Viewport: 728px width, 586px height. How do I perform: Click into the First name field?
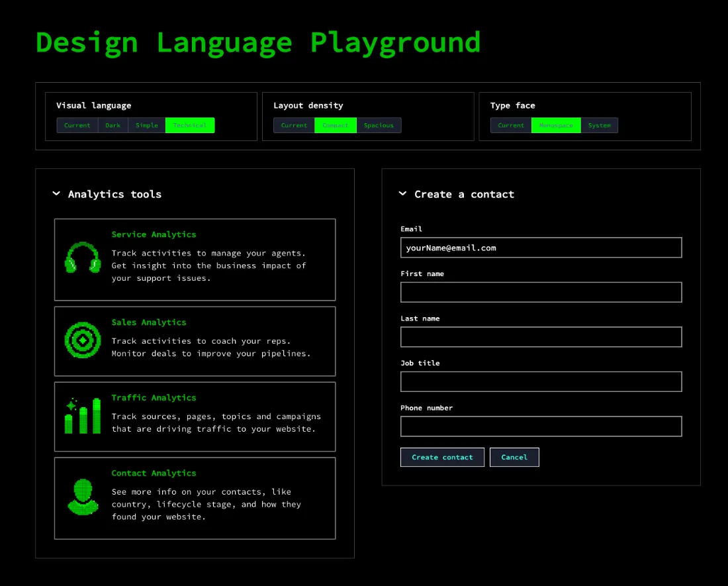[541, 292]
